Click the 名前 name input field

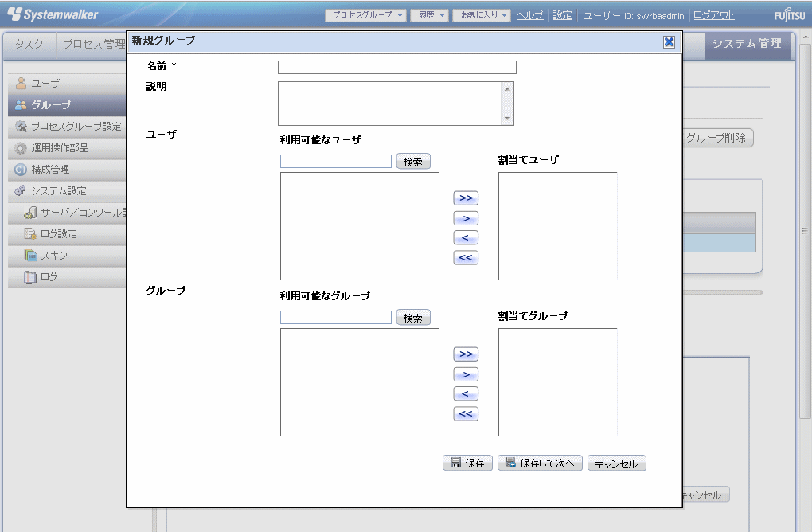396,68
